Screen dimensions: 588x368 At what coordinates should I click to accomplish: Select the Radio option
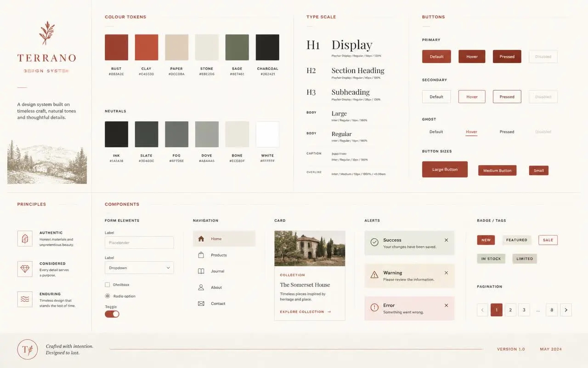(x=107, y=296)
